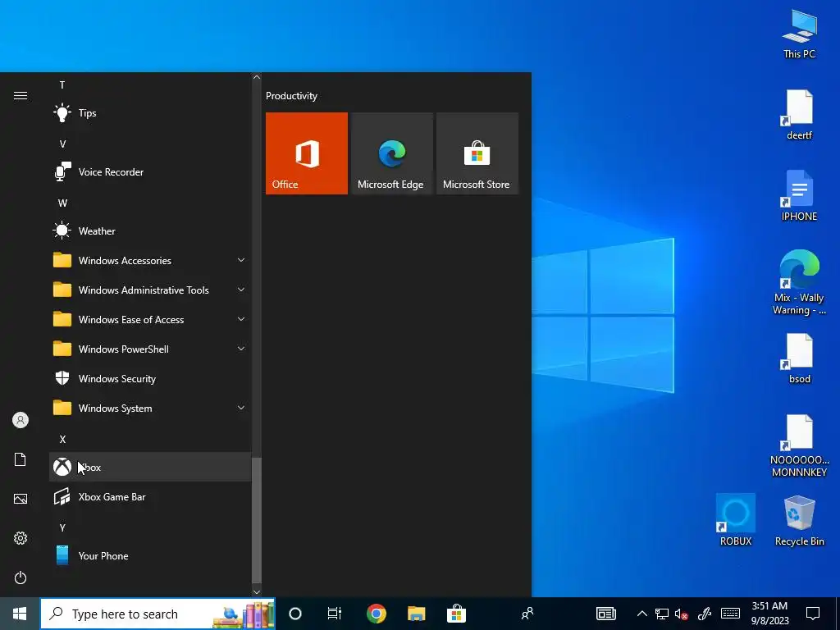Screen dimensions: 840x630
Task: Open the Your Phone app
Action: [150, 556]
